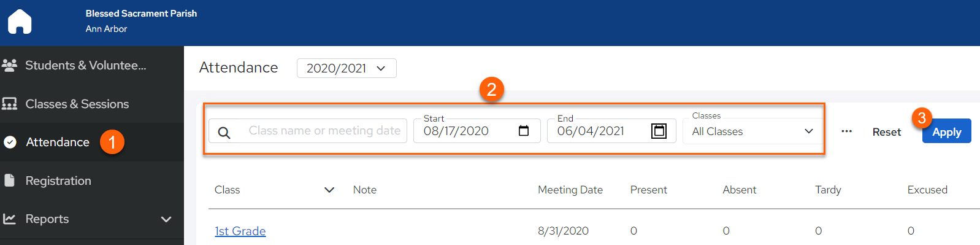
Task: Reset the attendance filters
Action: pos(886,132)
